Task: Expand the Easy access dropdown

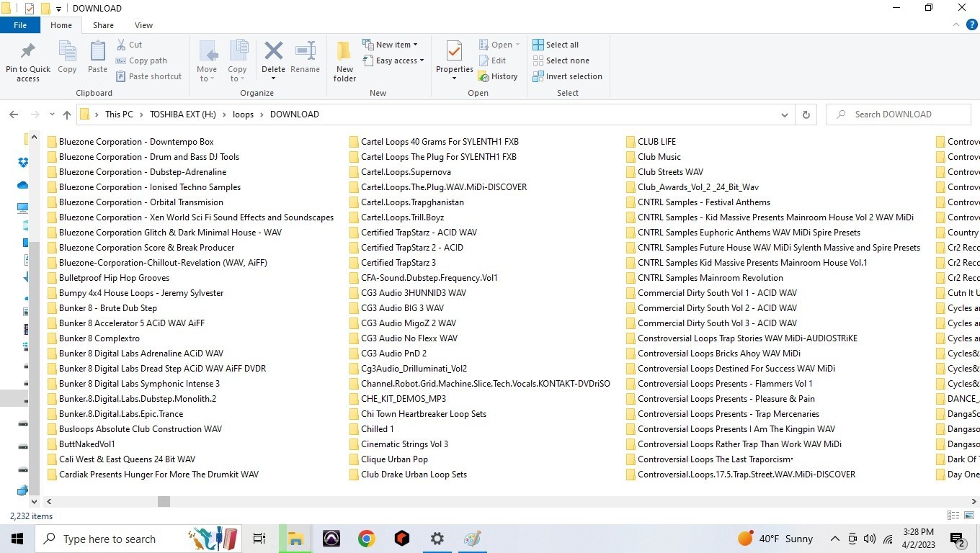Action: tap(422, 60)
